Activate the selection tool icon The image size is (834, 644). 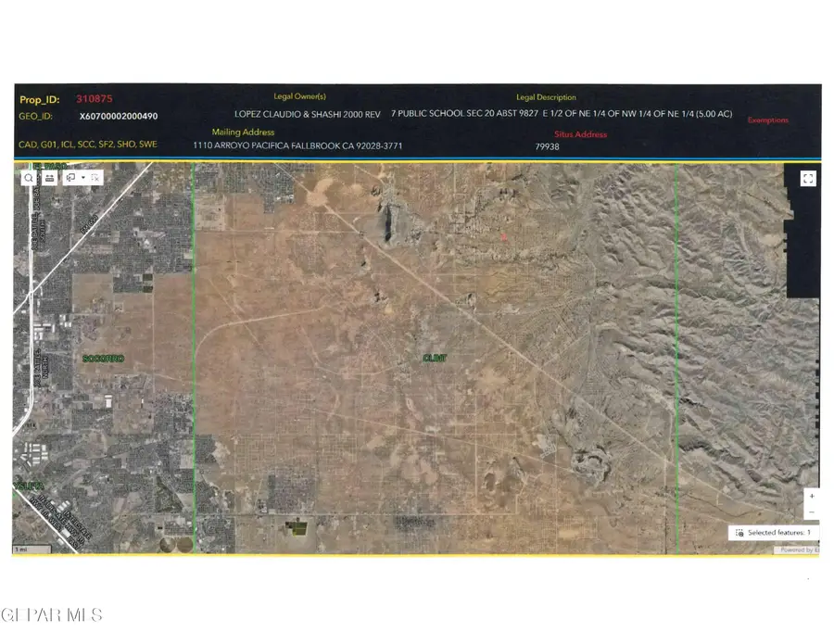pos(70,177)
